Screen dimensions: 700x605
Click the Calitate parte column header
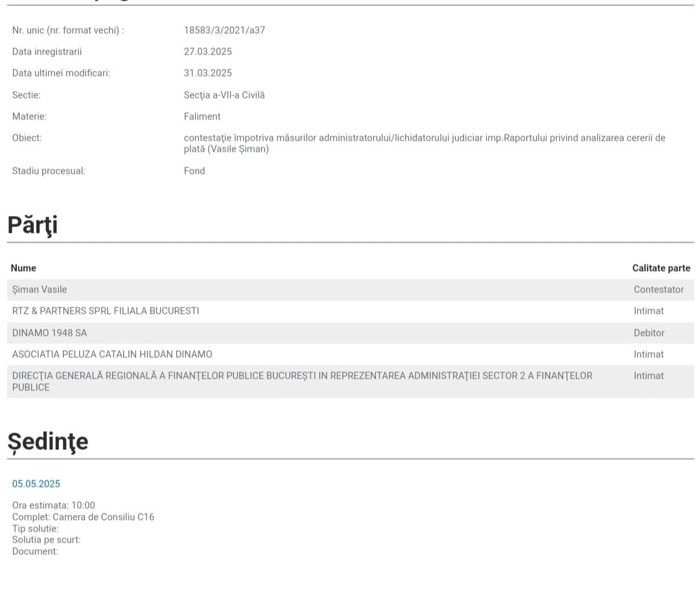[x=661, y=268]
